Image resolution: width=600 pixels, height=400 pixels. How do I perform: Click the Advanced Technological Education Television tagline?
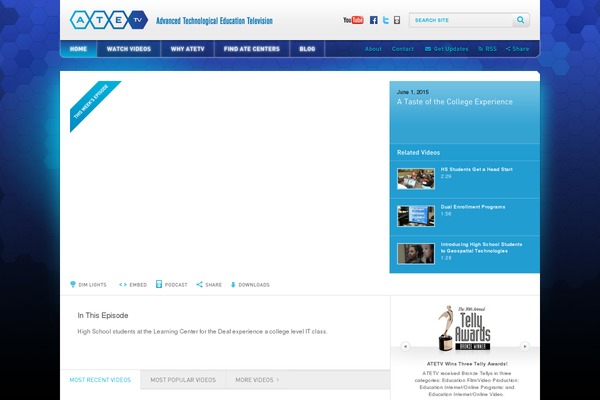coord(214,21)
